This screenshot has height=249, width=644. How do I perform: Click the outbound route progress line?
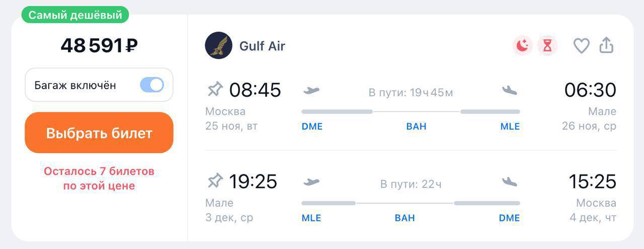tap(411, 111)
